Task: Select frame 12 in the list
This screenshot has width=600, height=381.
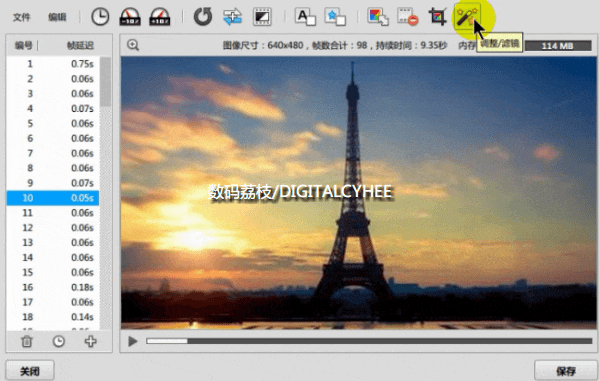Action: click(x=53, y=228)
